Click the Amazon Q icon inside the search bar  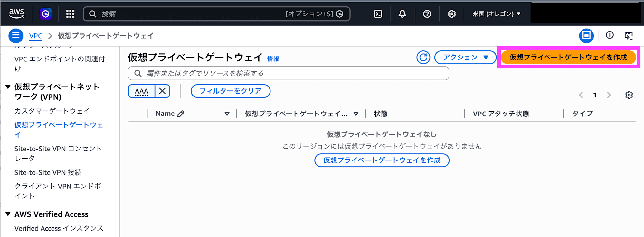[340, 14]
